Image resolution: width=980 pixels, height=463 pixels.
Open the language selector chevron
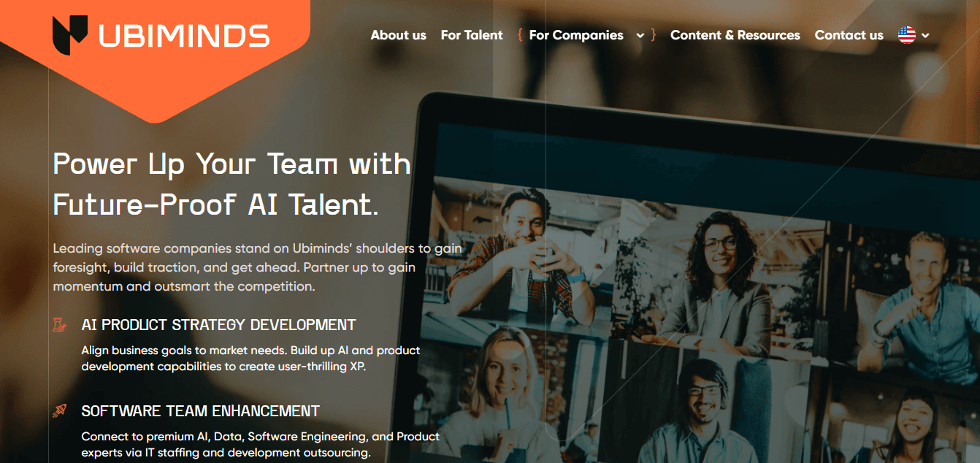coord(925,35)
